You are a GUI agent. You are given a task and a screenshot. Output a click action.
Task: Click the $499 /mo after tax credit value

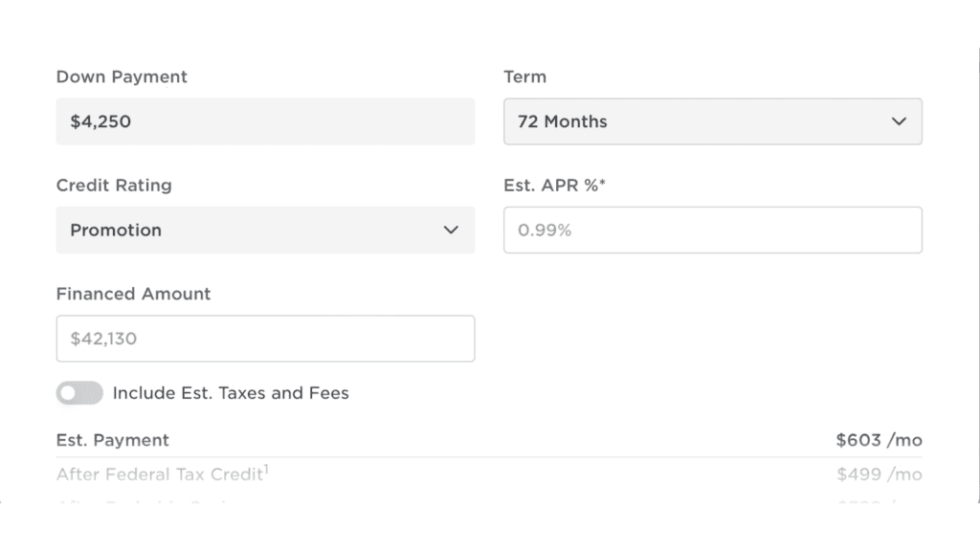[879, 474]
